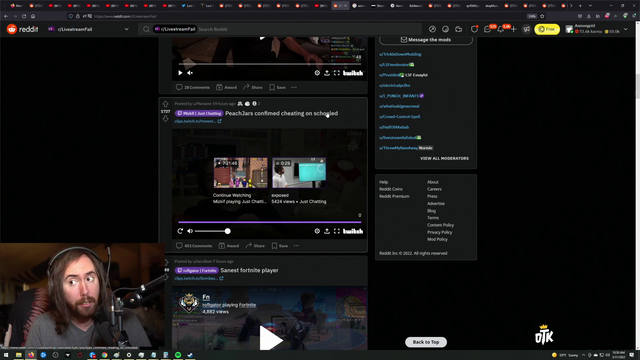The width and height of the screenshot is (640, 360).
Task: Open Spotify from the taskbar
Action: point(178,355)
